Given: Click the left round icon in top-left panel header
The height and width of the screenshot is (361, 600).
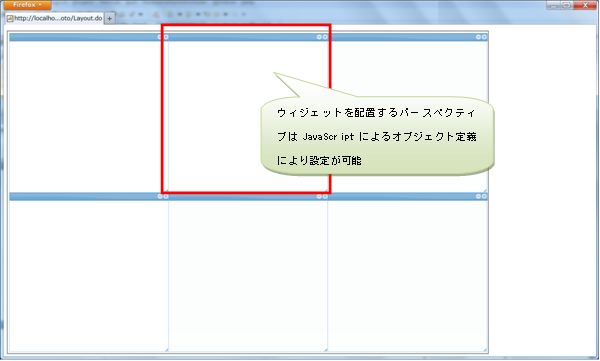Looking at the screenshot, I should point(160,37).
